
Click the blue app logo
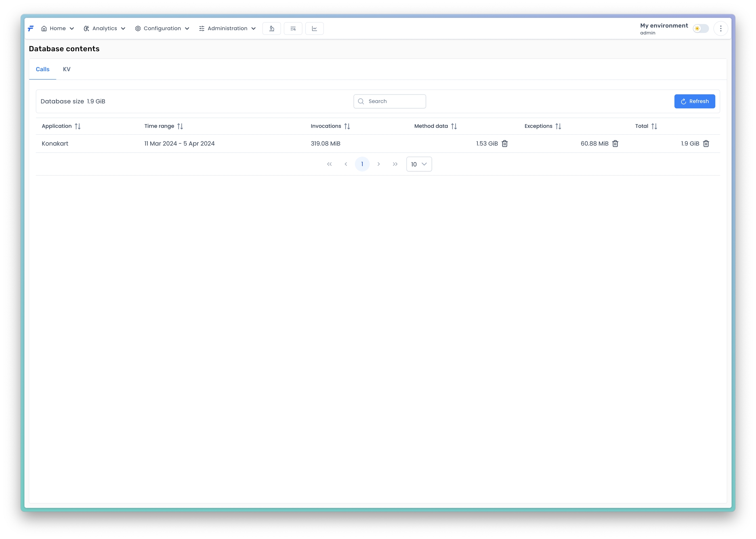click(x=31, y=29)
